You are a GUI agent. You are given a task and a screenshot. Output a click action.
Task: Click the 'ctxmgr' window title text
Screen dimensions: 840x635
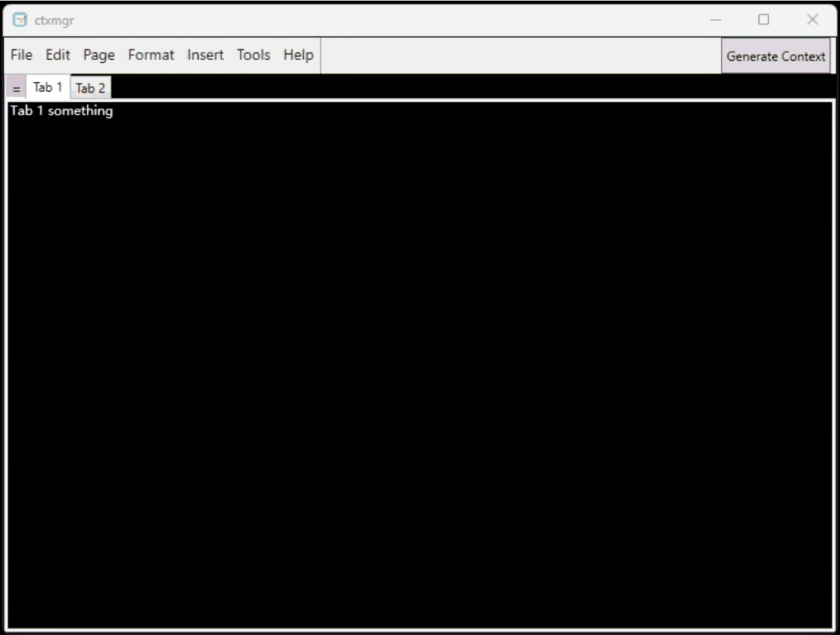click(54, 21)
